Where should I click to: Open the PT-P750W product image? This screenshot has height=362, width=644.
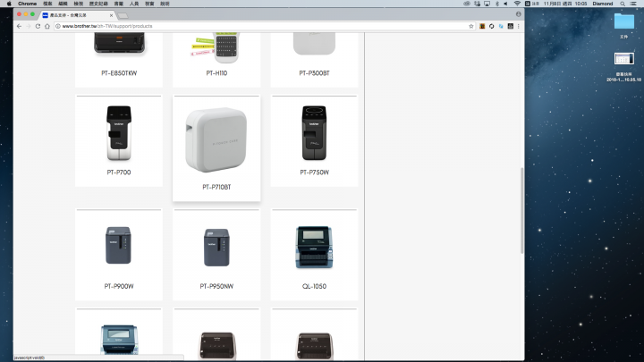click(x=314, y=132)
